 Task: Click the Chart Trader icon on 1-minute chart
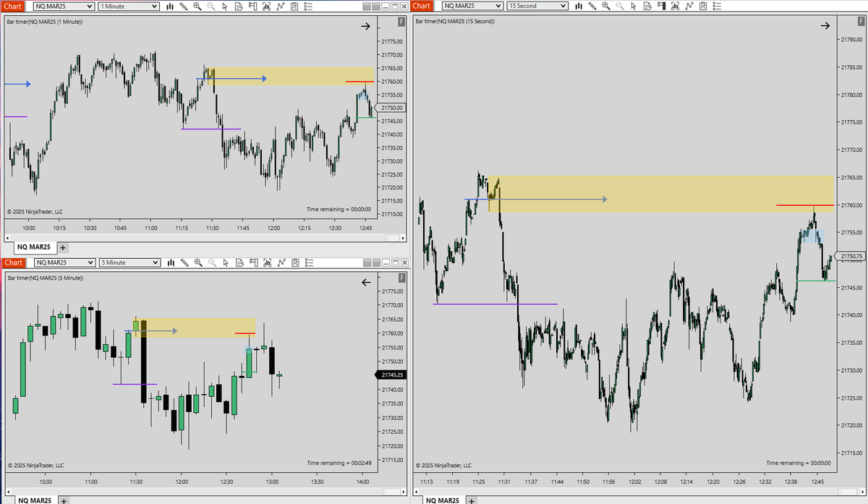tap(252, 6)
